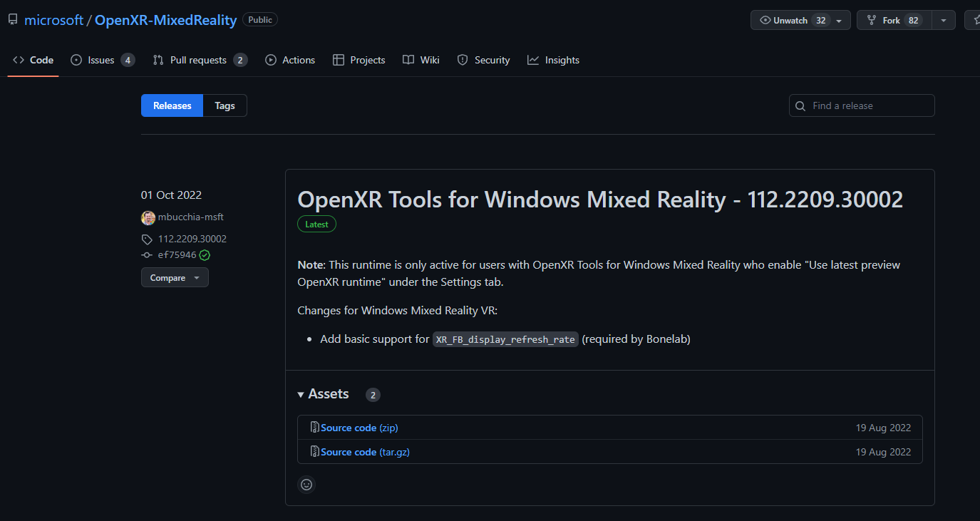Click the magnifier icon in release search
The image size is (980, 521).
[x=800, y=105]
